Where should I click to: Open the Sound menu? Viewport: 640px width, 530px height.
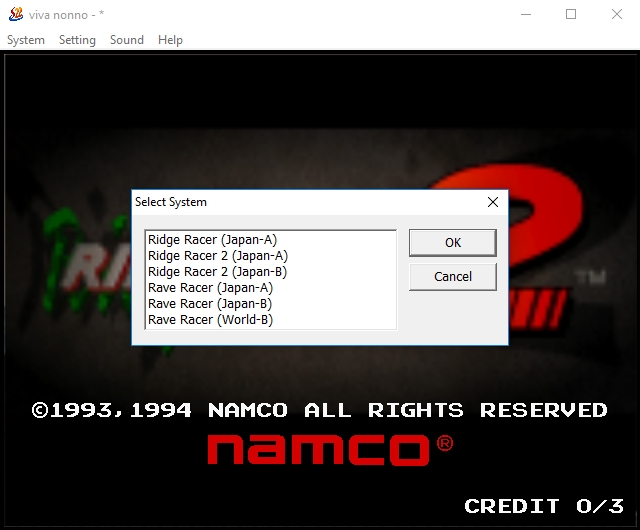click(127, 40)
